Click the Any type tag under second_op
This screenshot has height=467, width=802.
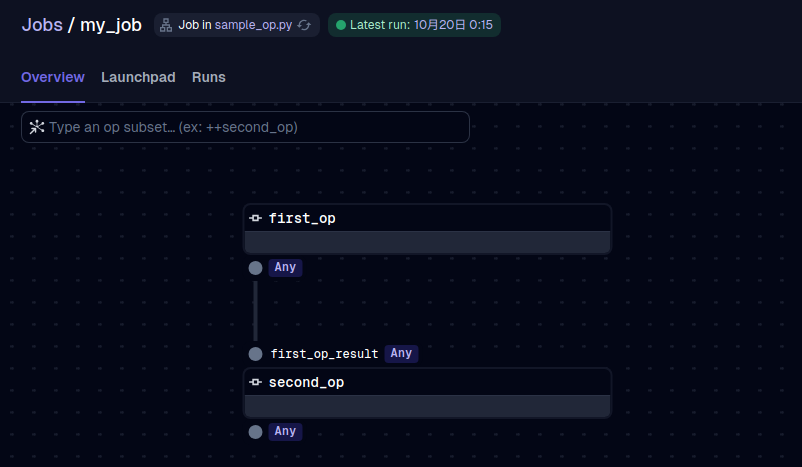click(x=285, y=432)
